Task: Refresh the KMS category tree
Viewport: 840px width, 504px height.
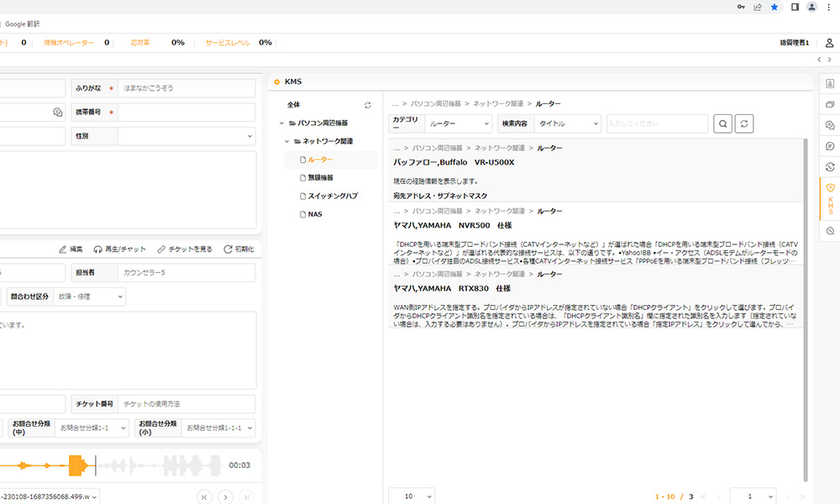Action: click(367, 105)
